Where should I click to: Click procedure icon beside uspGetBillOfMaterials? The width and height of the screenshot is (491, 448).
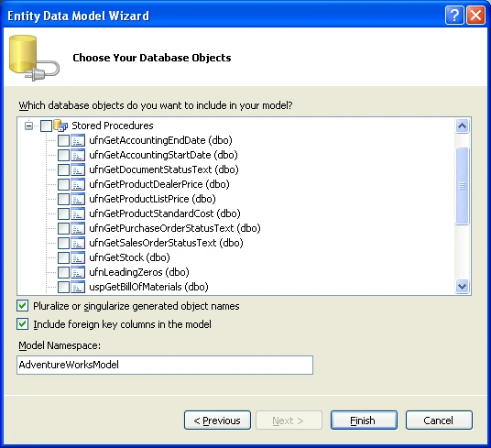[78, 287]
